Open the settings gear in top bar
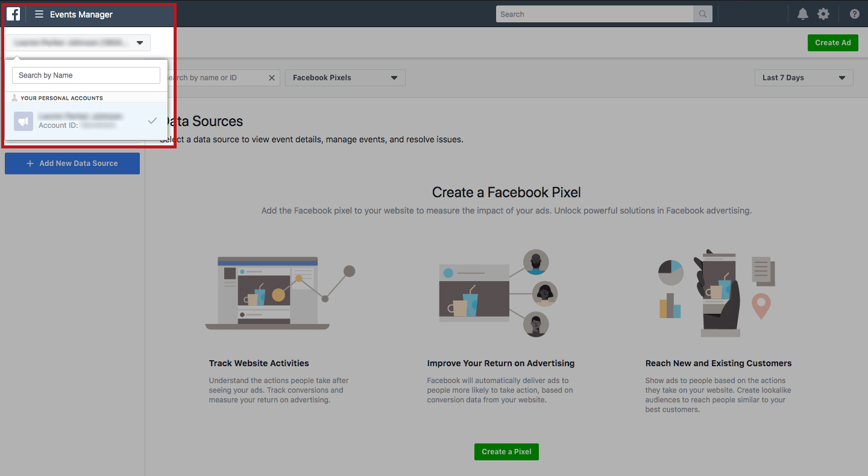 click(x=823, y=14)
